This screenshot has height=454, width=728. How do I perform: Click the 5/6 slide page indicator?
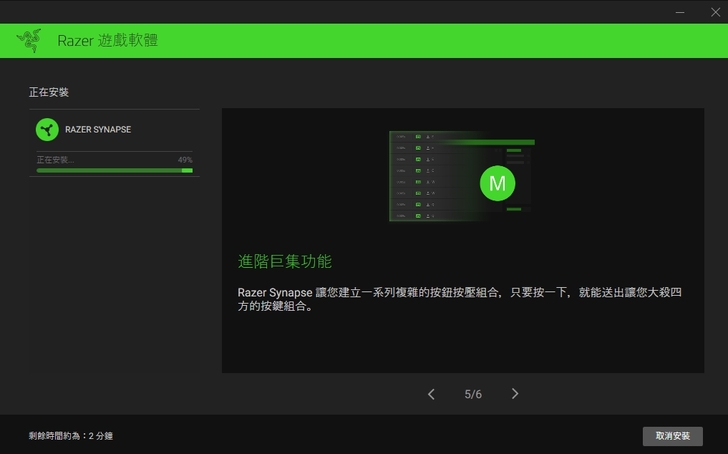(x=473, y=394)
